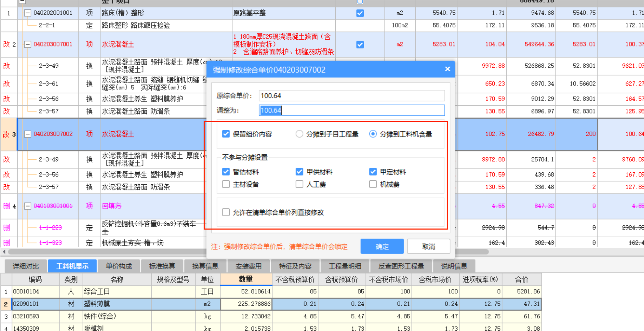Viewport: 644px width, 331px height.
Task: Collapse the struck-through 040103001001 row
Action: tap(27, 206)
